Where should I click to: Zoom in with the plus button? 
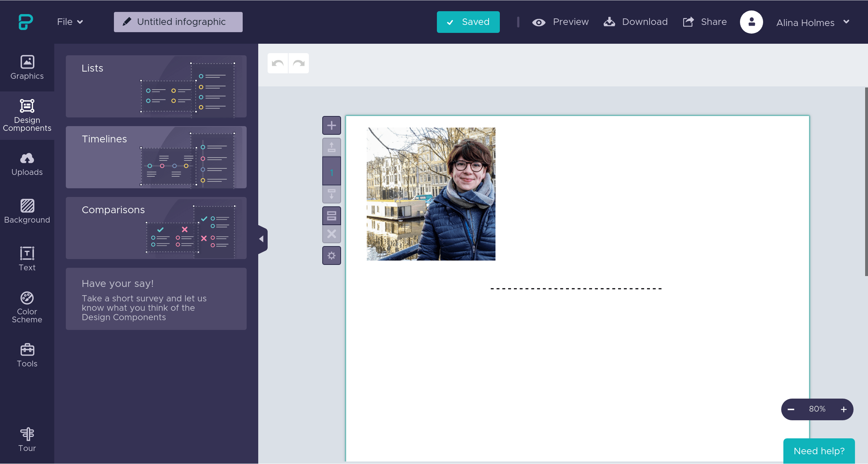pyautogui.click(x=844, y=409)
